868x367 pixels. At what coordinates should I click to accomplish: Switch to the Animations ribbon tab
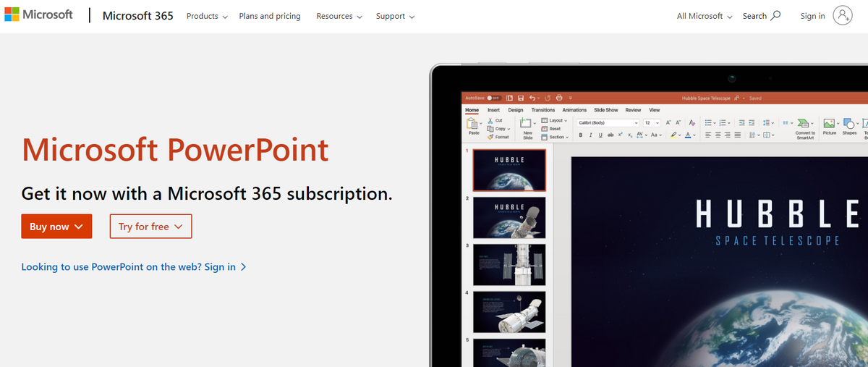[574, 110]
